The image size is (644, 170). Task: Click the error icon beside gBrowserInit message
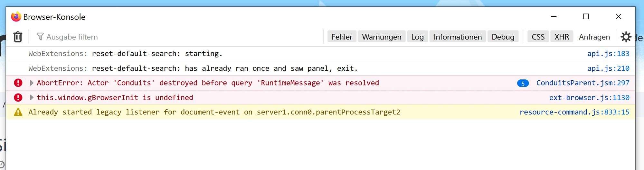(18, 97)
